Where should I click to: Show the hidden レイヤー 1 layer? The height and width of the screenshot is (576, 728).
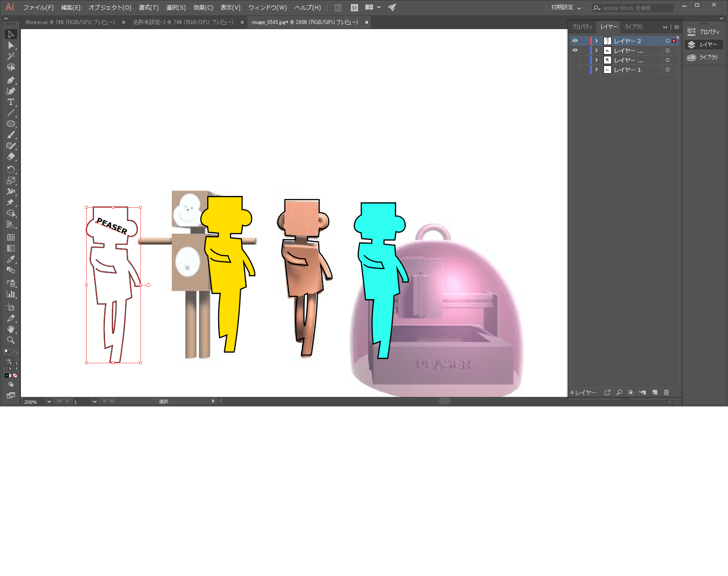click(575, 70)
